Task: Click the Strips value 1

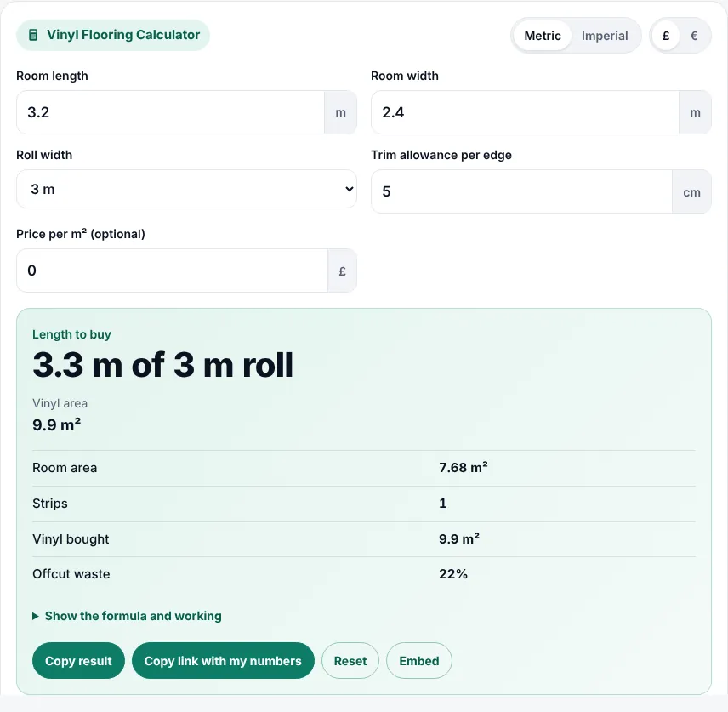Action: click(x=443, y=504)
